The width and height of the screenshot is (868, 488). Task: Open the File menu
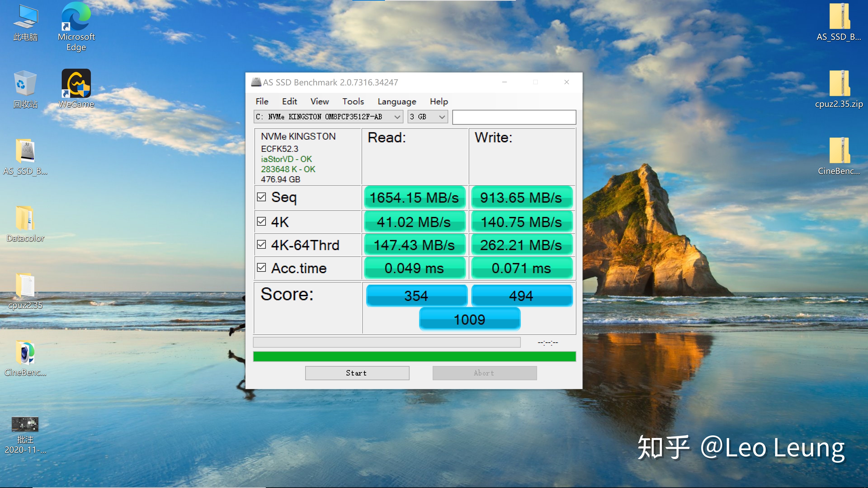262,101
